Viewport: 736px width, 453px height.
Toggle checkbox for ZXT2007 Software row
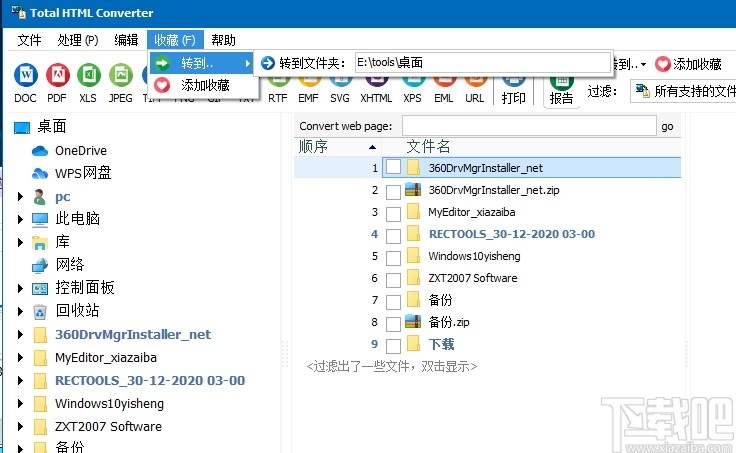[393, 280]
